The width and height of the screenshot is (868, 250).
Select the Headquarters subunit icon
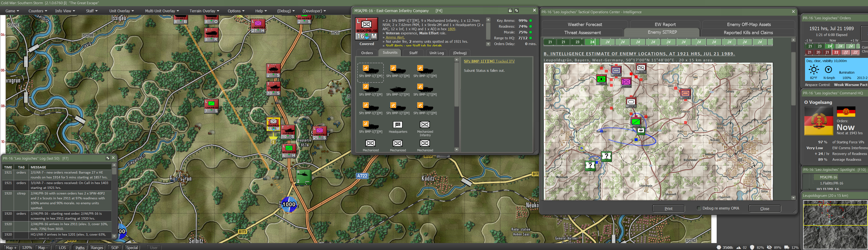coord(398,125)
